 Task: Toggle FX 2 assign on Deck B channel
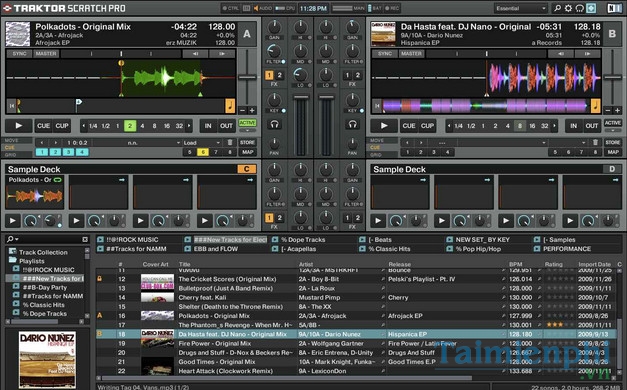pos(358,75)
